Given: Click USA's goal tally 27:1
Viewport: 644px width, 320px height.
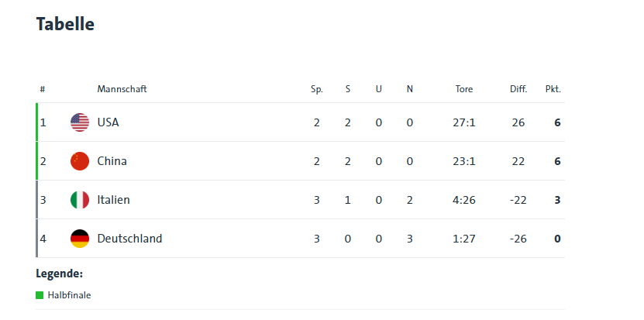Looking at the screenshot, I should tap(464, 122).
